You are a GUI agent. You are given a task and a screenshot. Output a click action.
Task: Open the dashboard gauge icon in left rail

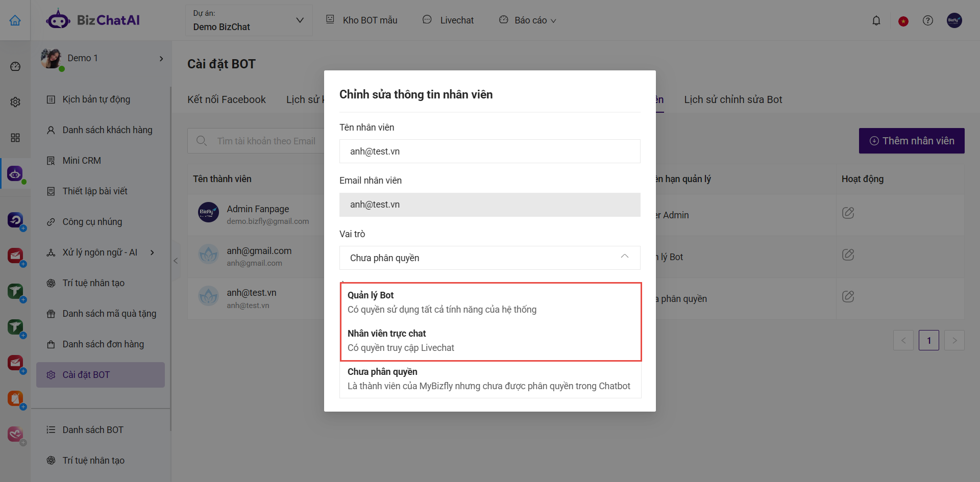click(x=15, y=66)
